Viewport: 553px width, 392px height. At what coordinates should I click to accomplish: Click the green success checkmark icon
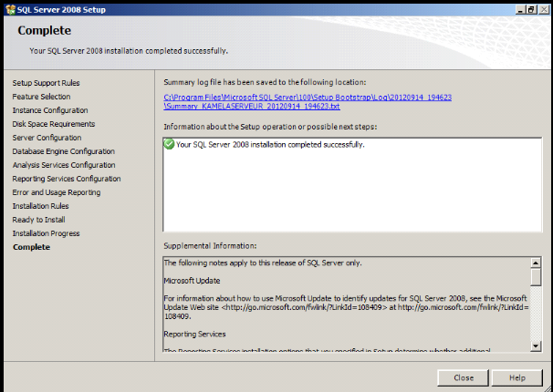click(x=170, y=144)
